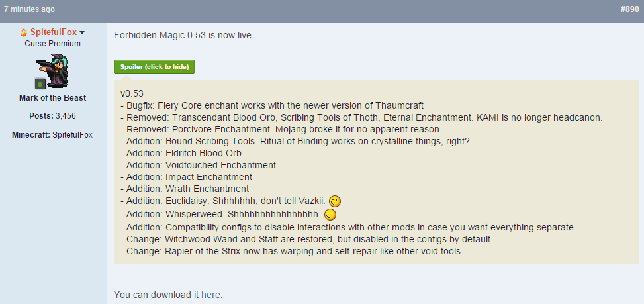Click the Mark of the Beast rank title

click(x=52, y=98)
